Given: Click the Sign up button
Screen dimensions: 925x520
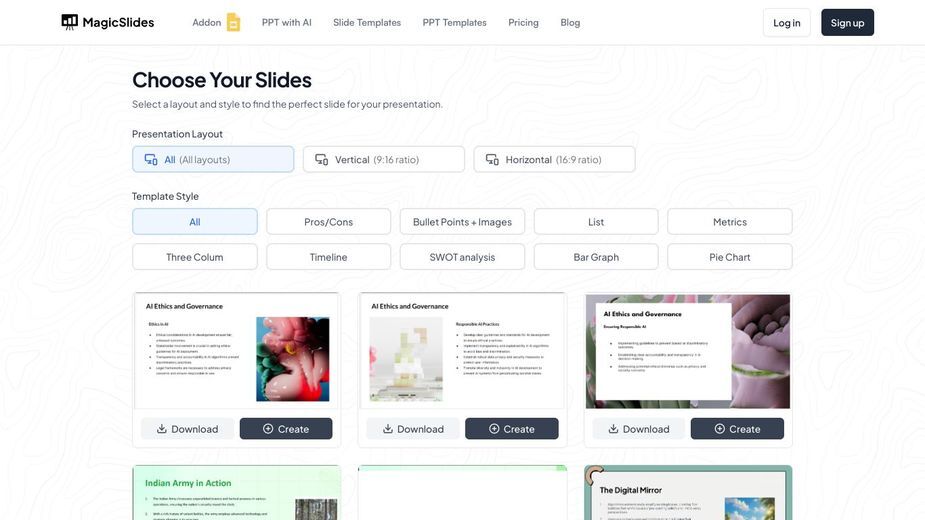Looking at the screenshot, I should 847,22.
